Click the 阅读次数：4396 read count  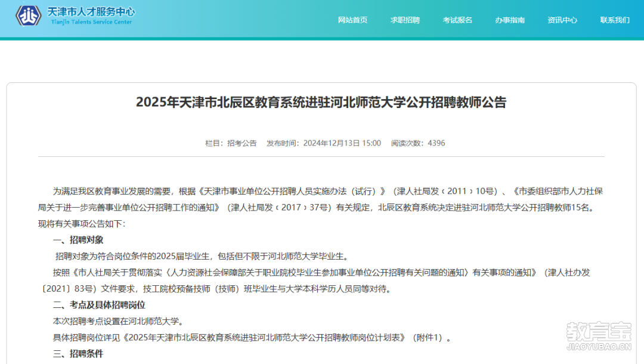tap(417, 143)
